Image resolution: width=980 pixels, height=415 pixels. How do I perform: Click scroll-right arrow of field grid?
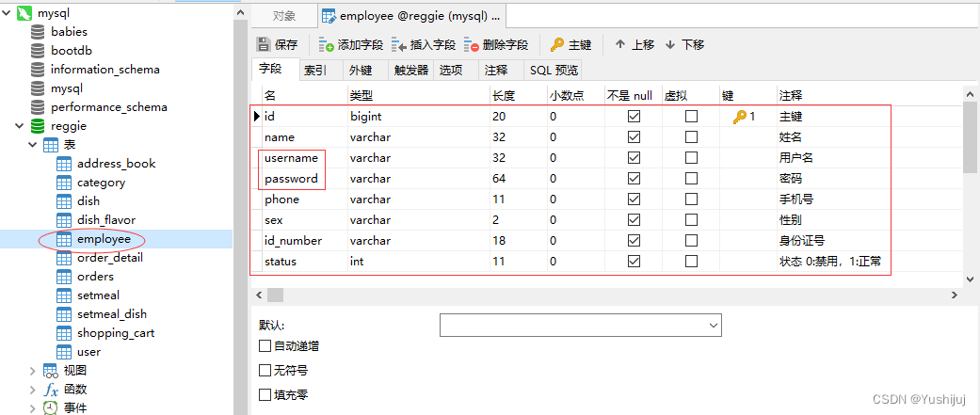(x=954, y=295)
